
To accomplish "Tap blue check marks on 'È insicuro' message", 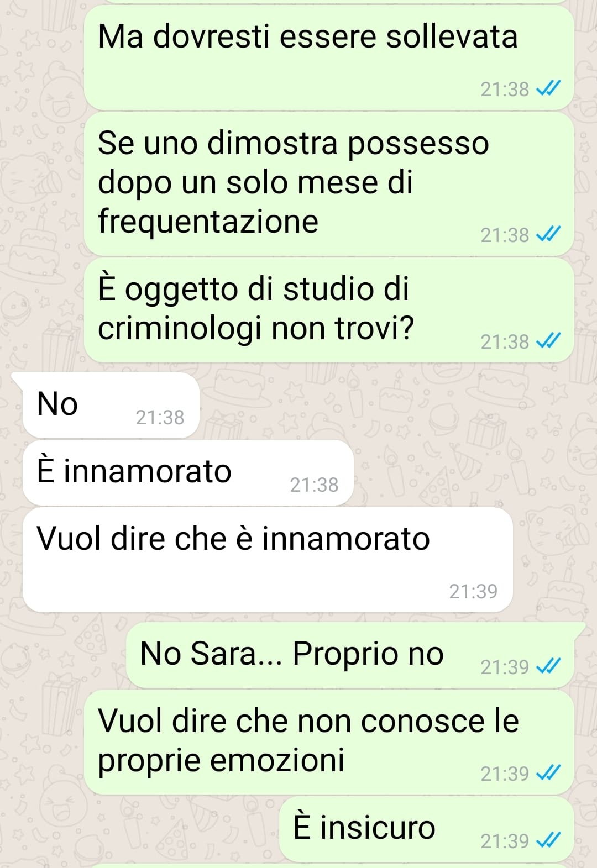I will (548, 840).
